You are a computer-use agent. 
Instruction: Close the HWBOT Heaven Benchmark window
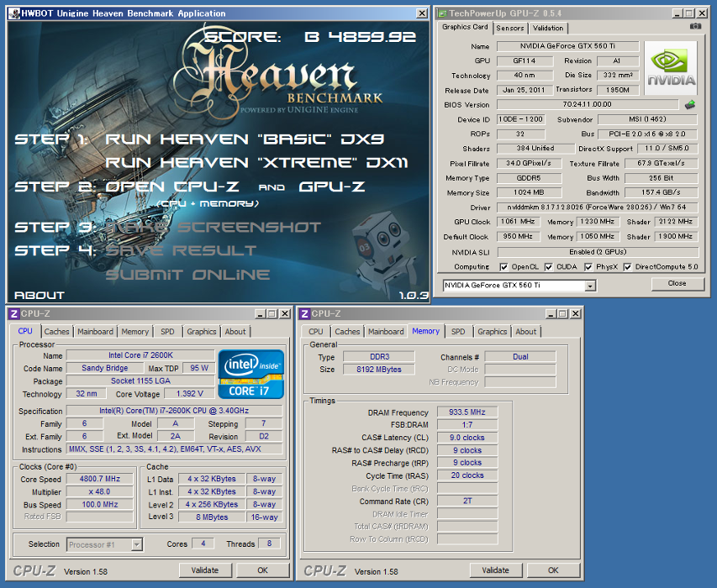point(422,13)
